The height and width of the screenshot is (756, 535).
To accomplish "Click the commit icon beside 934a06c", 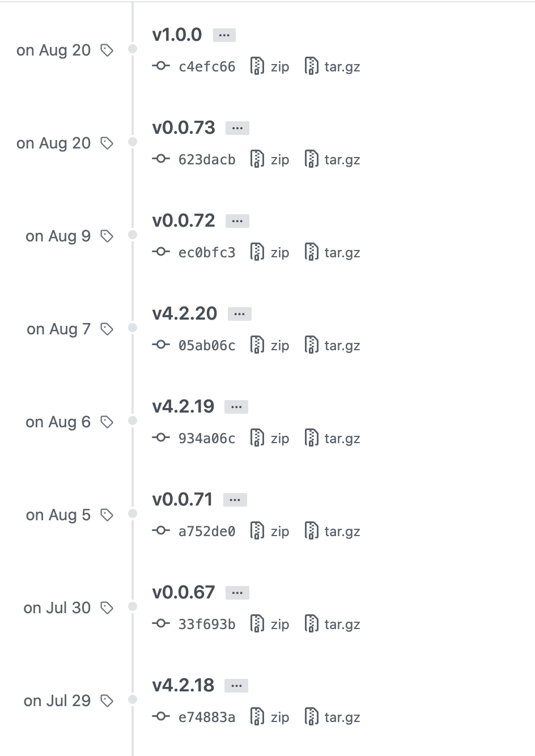I will (161, 438).
